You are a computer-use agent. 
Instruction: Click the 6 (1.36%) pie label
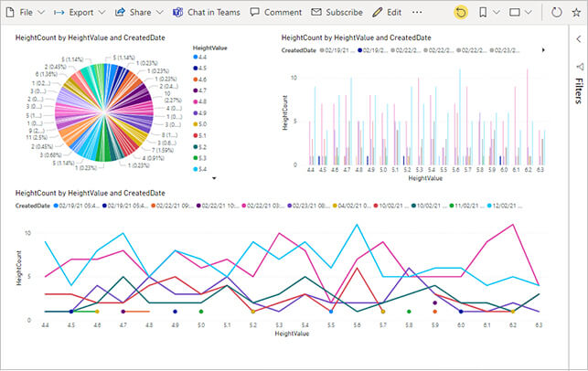tap(47, 74)
